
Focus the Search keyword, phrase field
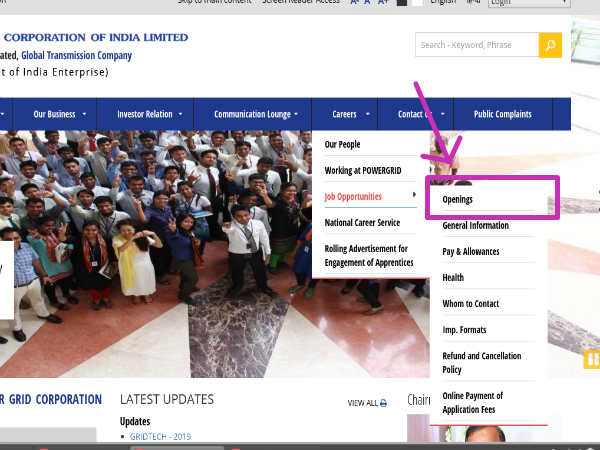(x=477, y=45)
